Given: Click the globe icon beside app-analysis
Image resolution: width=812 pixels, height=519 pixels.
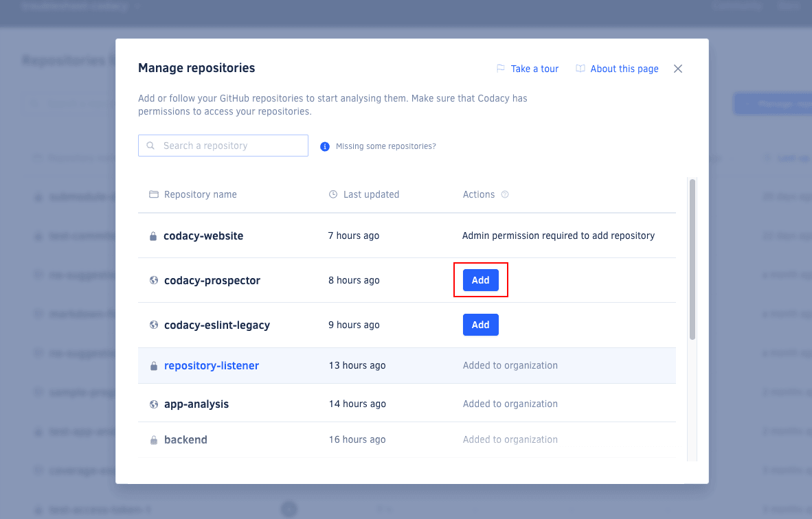Looking at the screenshot, I should pyautogui.click(x=153, y=404).
